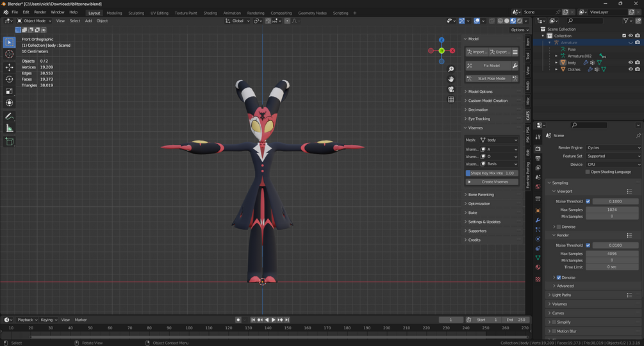Select the Select Box tool
The image size is (644, 346).
(x=10, y=42)
